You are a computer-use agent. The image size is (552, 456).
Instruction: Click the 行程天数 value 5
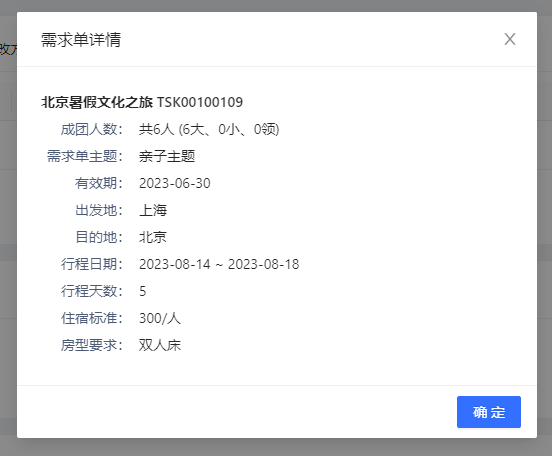click(x=143, y=291)
